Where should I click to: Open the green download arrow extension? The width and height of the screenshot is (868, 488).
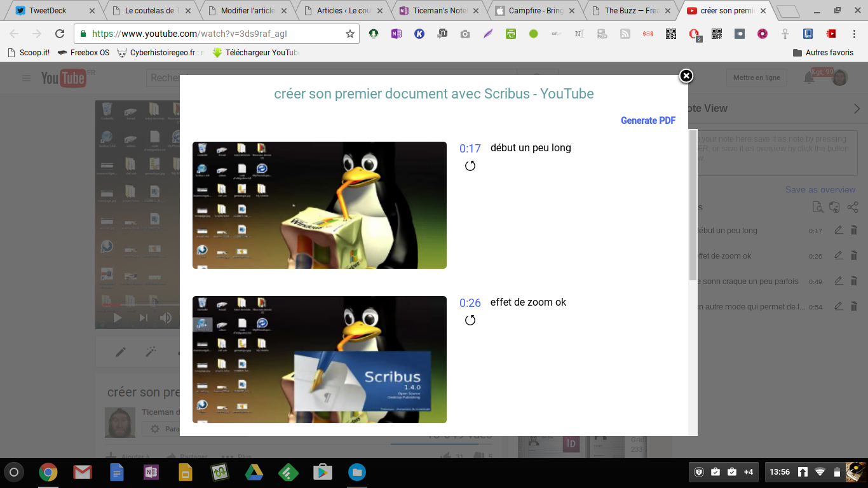point(374,34)
